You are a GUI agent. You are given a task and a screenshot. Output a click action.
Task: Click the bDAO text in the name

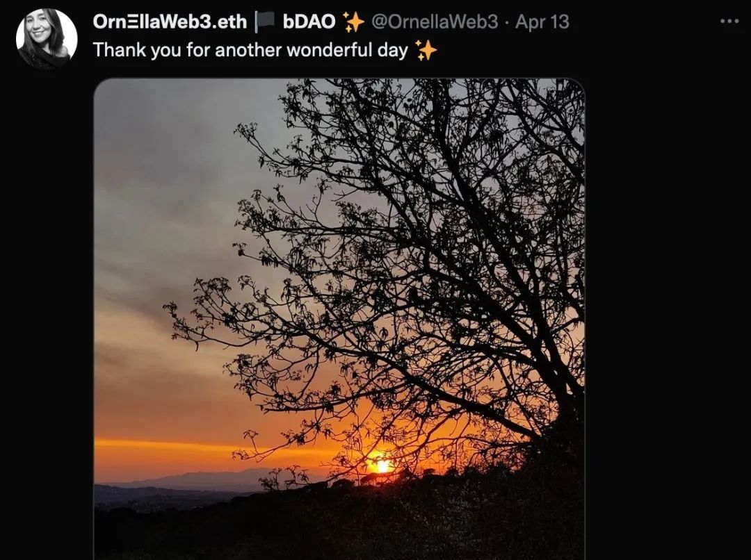click(x=309, y=22)
